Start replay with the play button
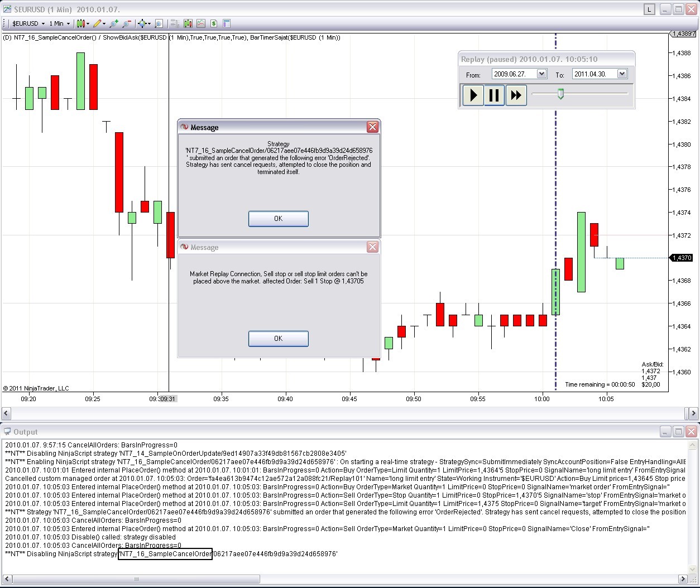 pyautogui.click(x=473, y=95)
